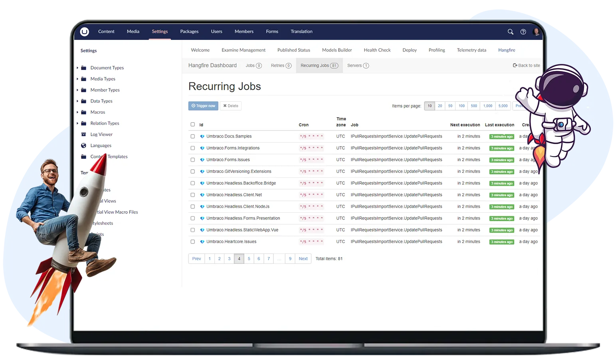616x364 pixels.
Task: Click the Languages globe icon
Action: click(84, 146)
